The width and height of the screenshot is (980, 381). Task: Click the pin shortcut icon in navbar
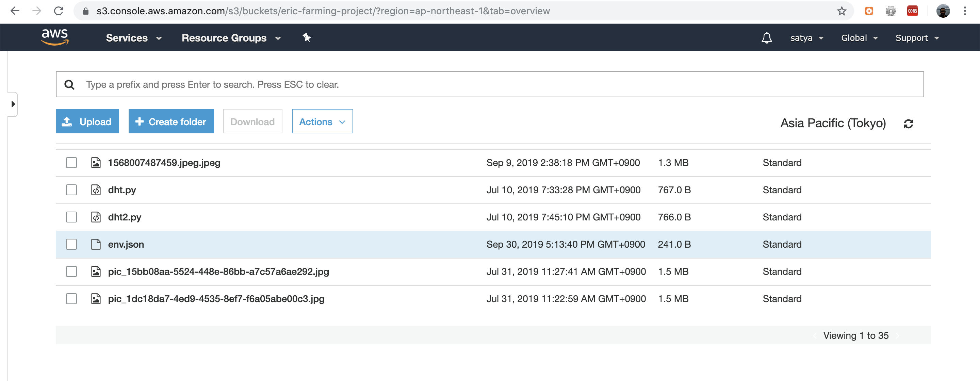[306, 37]
